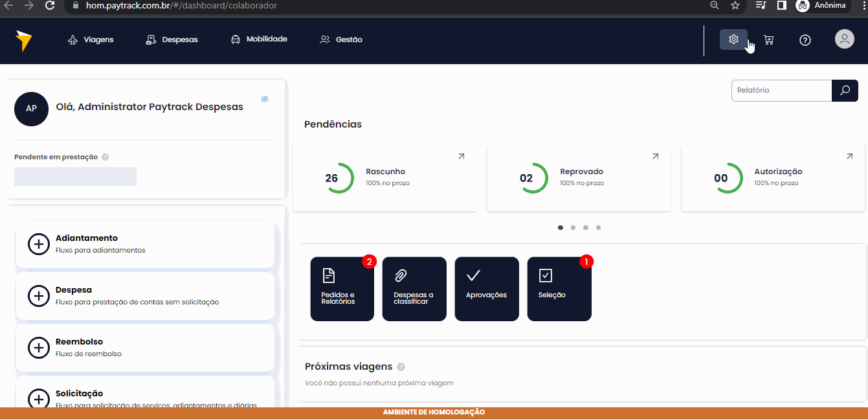Click the Relatório search field
The width and height of the screenshot is (868, 419).
pyautogui.click(x=781, y=91)
